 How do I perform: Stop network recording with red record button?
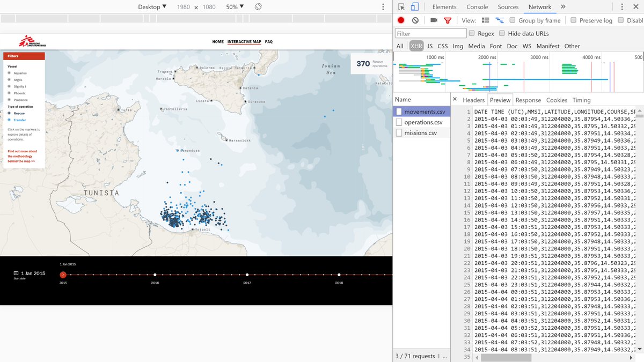[401, 20]
